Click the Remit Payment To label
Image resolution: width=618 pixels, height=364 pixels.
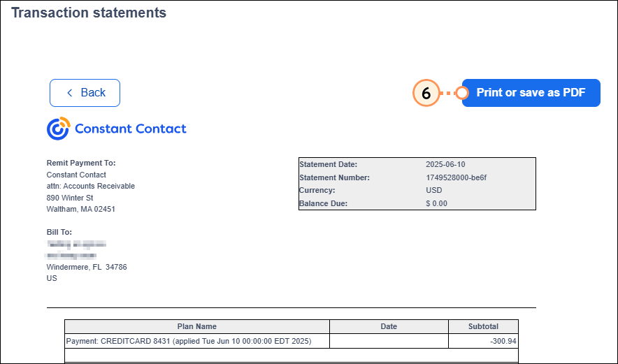click(x=81, y=163)
